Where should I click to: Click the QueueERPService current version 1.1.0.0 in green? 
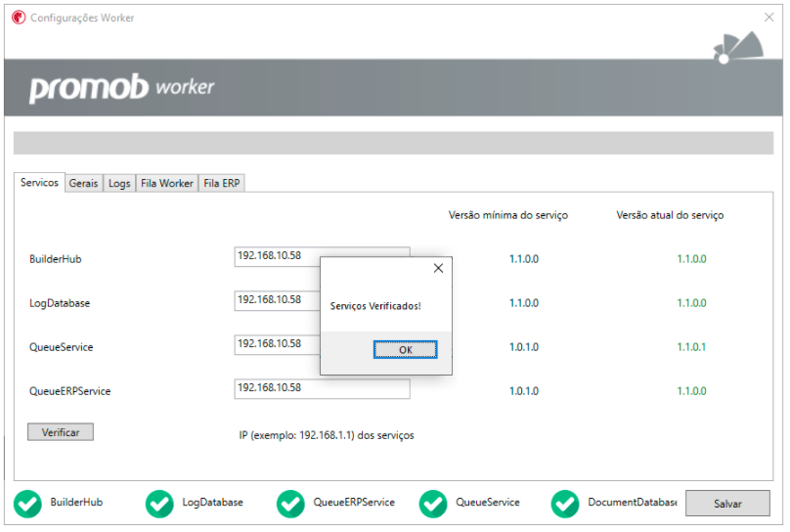[691, 391]
